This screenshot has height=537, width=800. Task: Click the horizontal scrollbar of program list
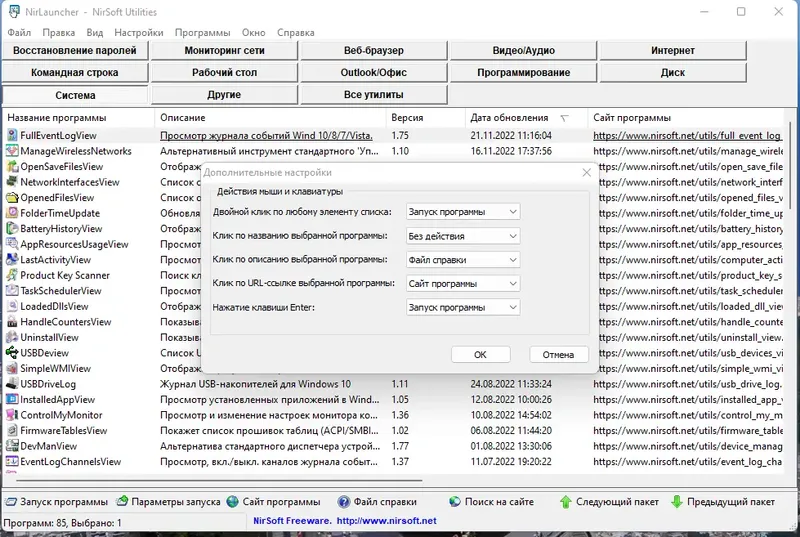[219, 480]
